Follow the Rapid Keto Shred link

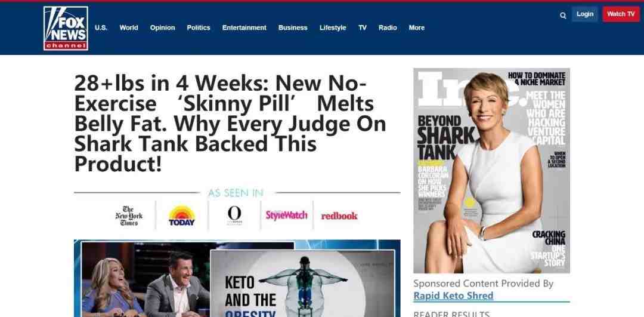[x=453, y=296]
